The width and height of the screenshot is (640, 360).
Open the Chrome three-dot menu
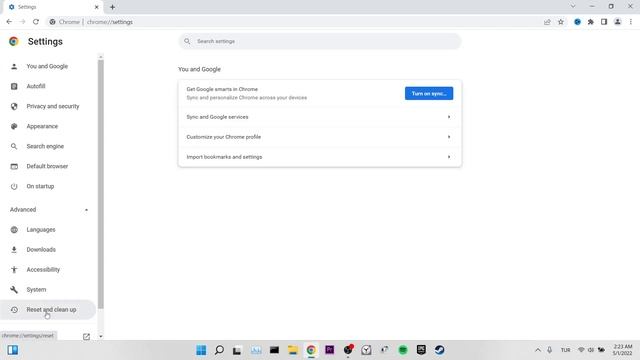631,22
